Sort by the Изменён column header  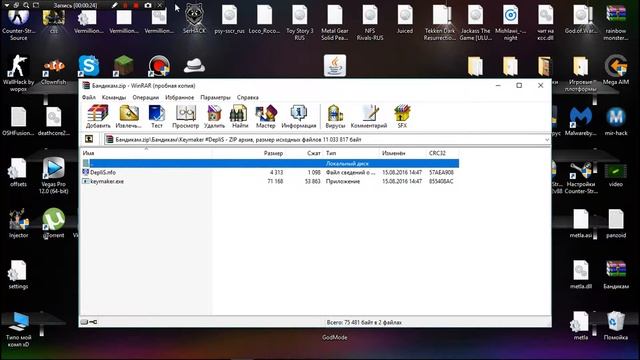[402, 153]
